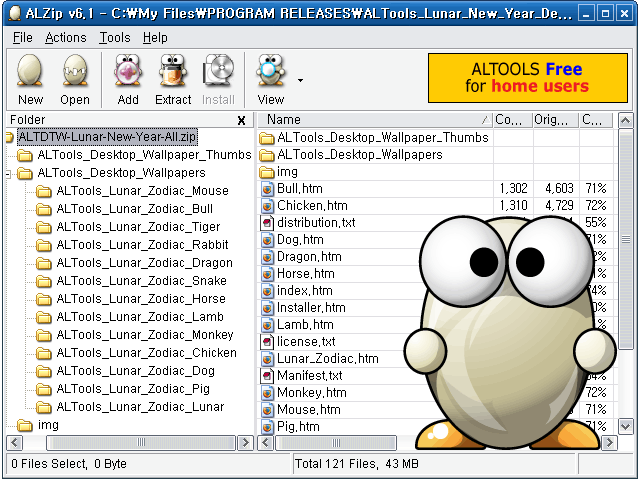The image size is (640, 480).
Task: Click the file list vertical scrollbar thumb
Action: [626, 239]
